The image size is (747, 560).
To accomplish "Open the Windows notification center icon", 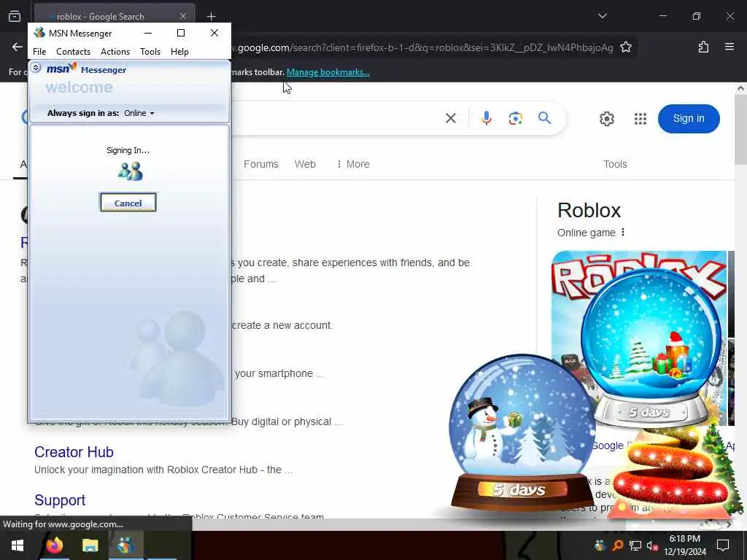I will pyautogui.click(x=723, y=545).
